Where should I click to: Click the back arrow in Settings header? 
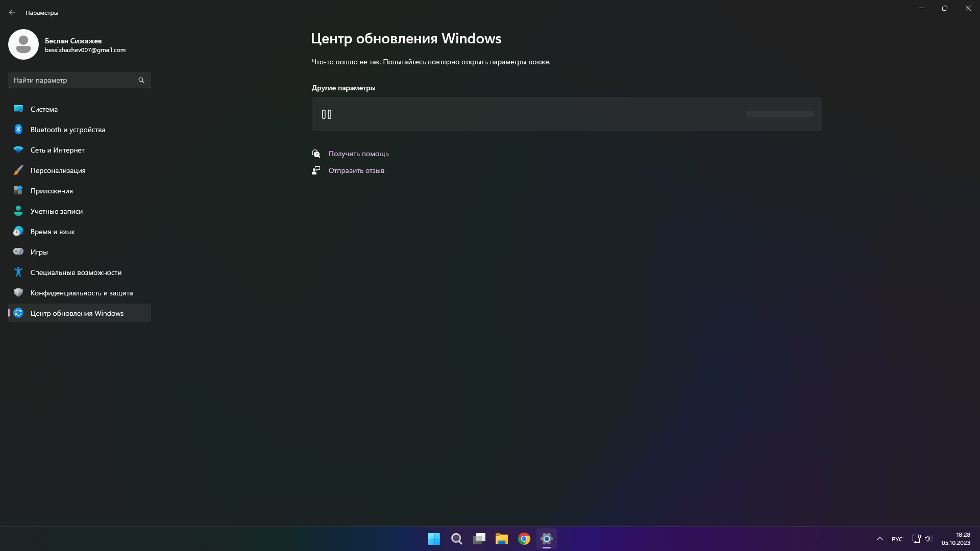(x=12, y=12)
